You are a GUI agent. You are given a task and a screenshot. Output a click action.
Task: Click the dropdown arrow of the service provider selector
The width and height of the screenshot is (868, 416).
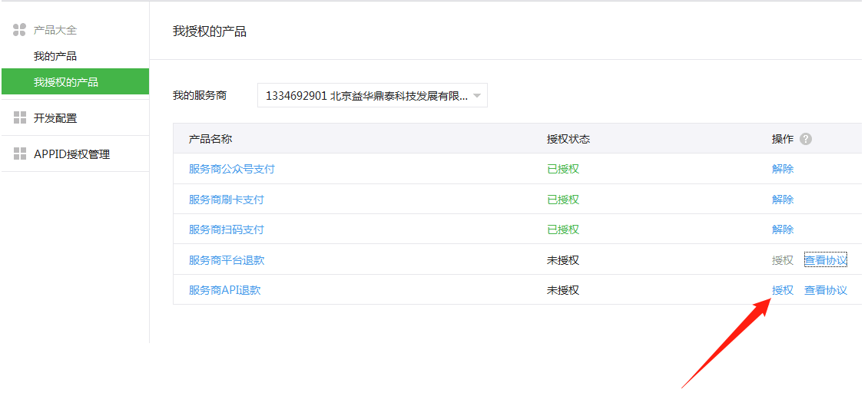[x=476, y=96]
